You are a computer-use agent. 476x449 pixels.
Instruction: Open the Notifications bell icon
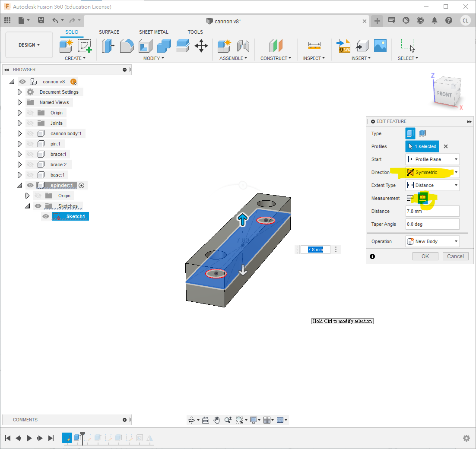point(435,20)
